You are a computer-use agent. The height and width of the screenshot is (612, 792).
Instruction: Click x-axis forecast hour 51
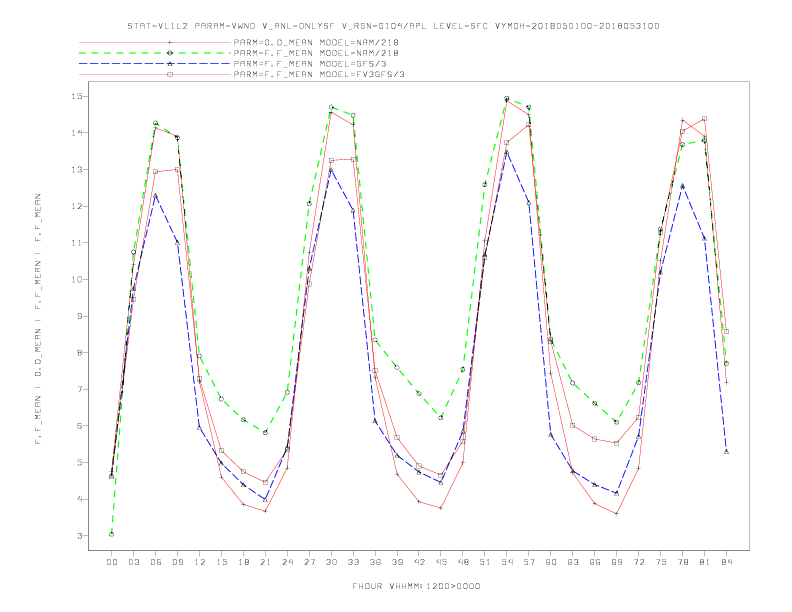click(x=485, y=562)
